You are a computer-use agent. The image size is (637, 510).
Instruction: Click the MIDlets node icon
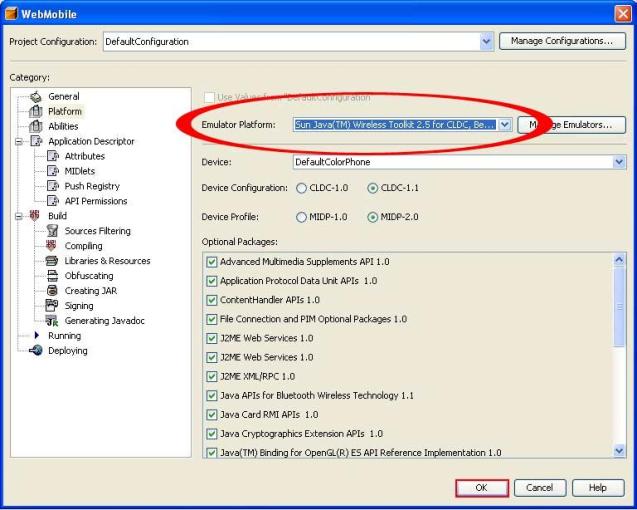pos(53,171)
